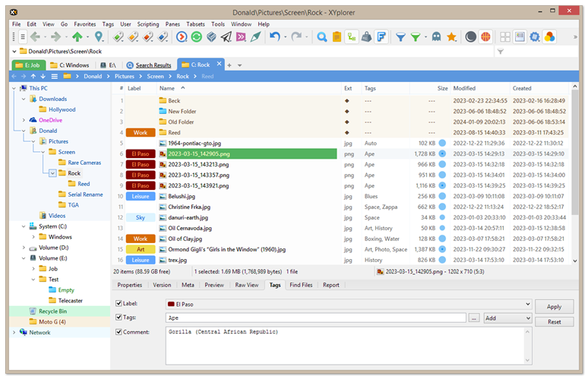This screenshot has width=588, height=379.
Task: Click the Reset button
Action: pyautogui.click(x=554, y=321)
